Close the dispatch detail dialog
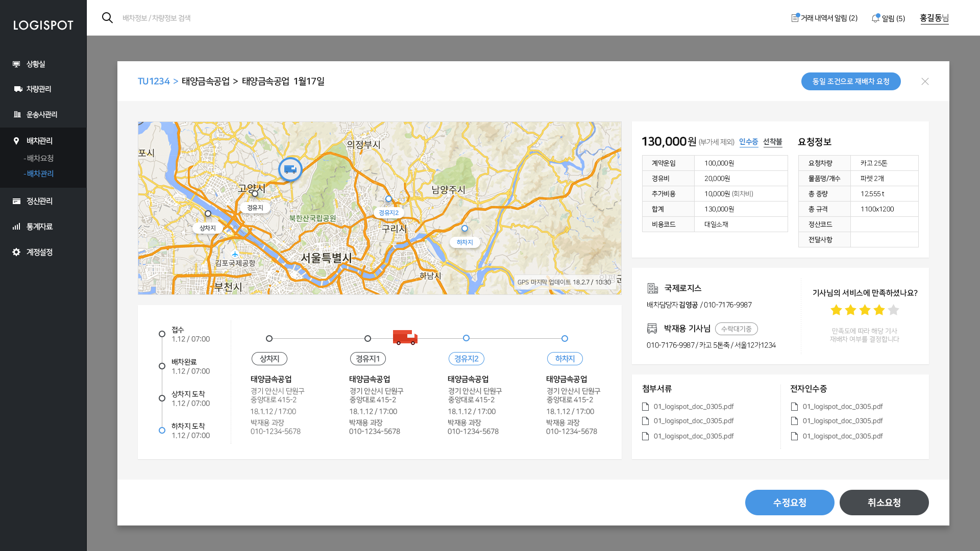980x551 pixels. coord(925,82)
